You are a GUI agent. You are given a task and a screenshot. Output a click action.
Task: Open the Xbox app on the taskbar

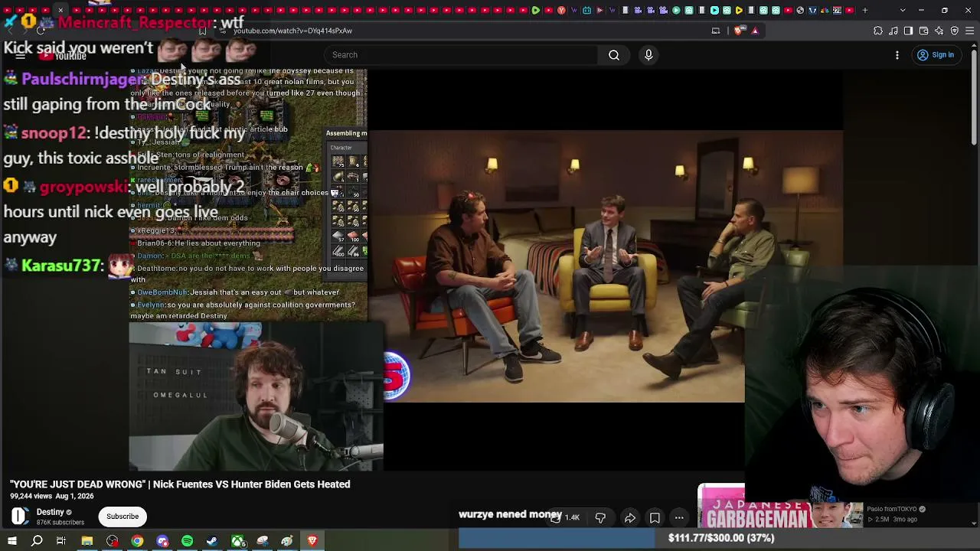(x=237, y=541)
